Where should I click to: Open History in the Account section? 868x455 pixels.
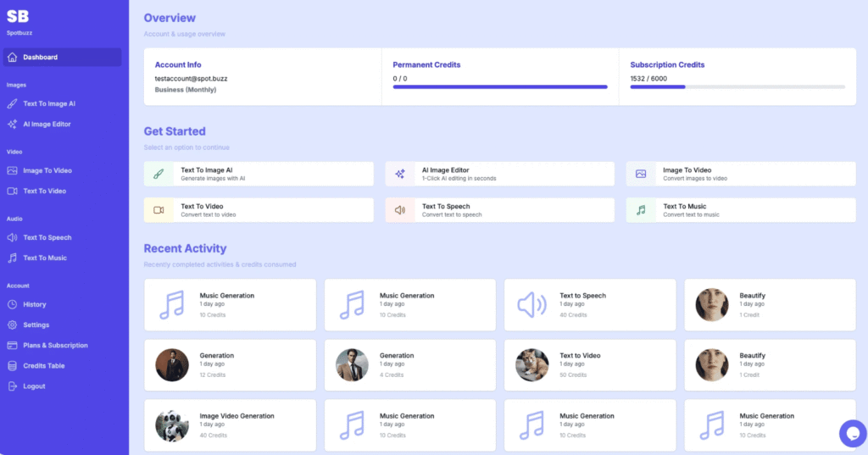pos(62,304)
